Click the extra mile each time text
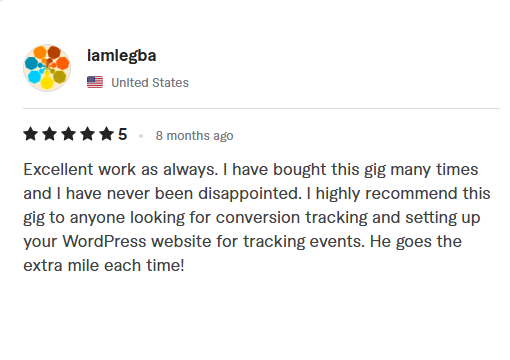 coord(104,266)
